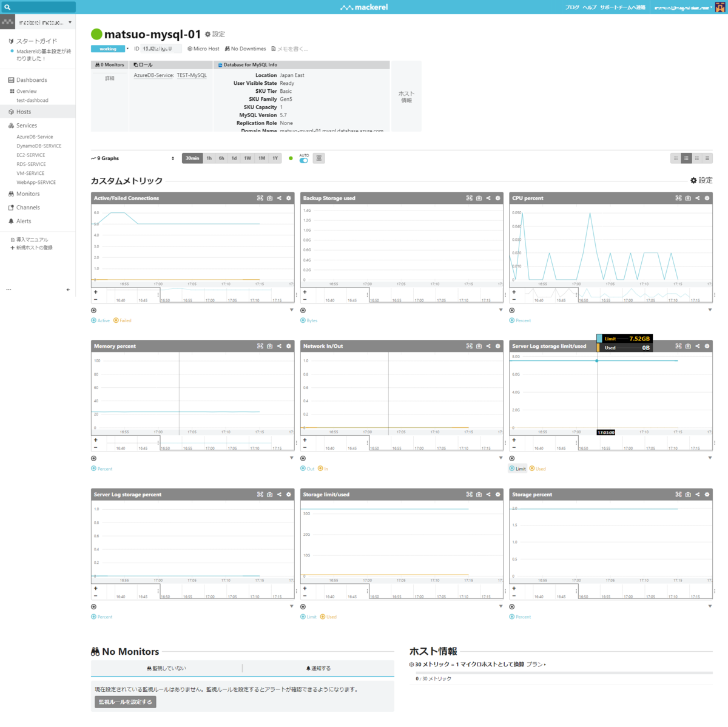
Task: Open the 9 Graphs selector dropdown
Action: 133,158
